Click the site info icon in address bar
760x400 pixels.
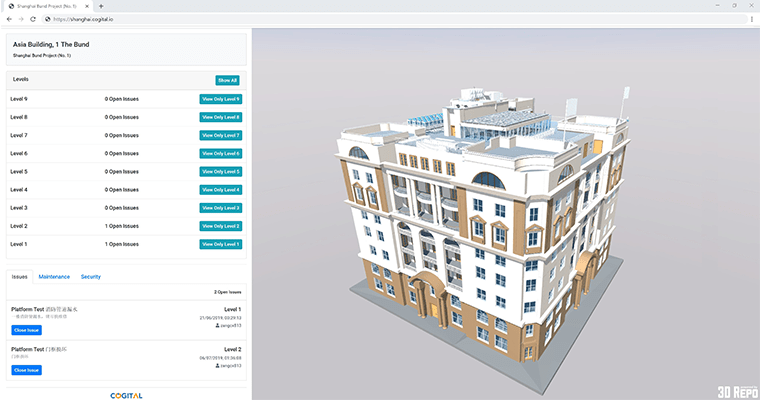point(48,19)
